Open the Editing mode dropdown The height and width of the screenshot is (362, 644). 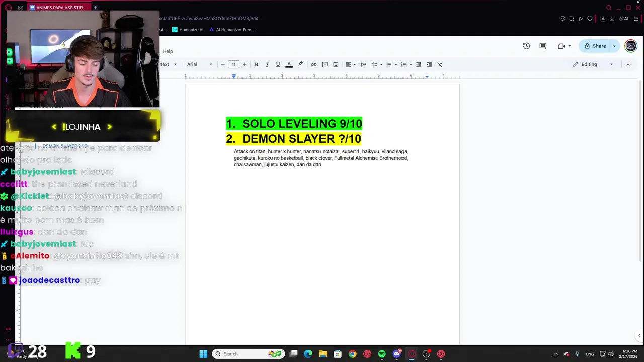[593, 64]
